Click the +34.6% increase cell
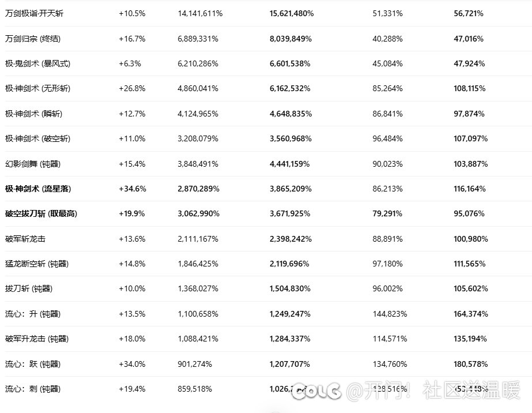Image resolution: width=532 pixels, height=413 pixels. click(x=132, y=189)
